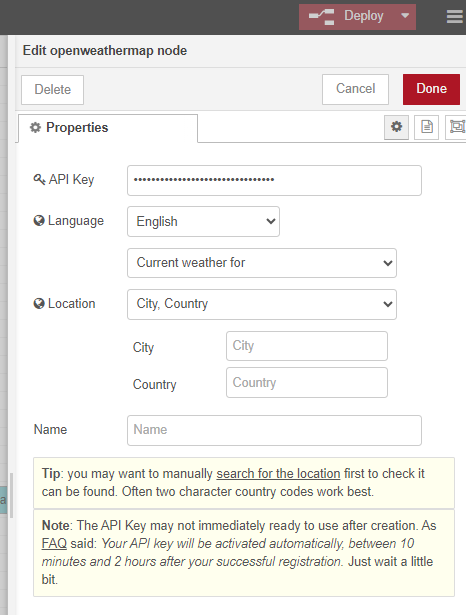This screenshot has height=615, width=466.
Task: Open the Deploy options dropdown arrow
Action: point(406,16)
